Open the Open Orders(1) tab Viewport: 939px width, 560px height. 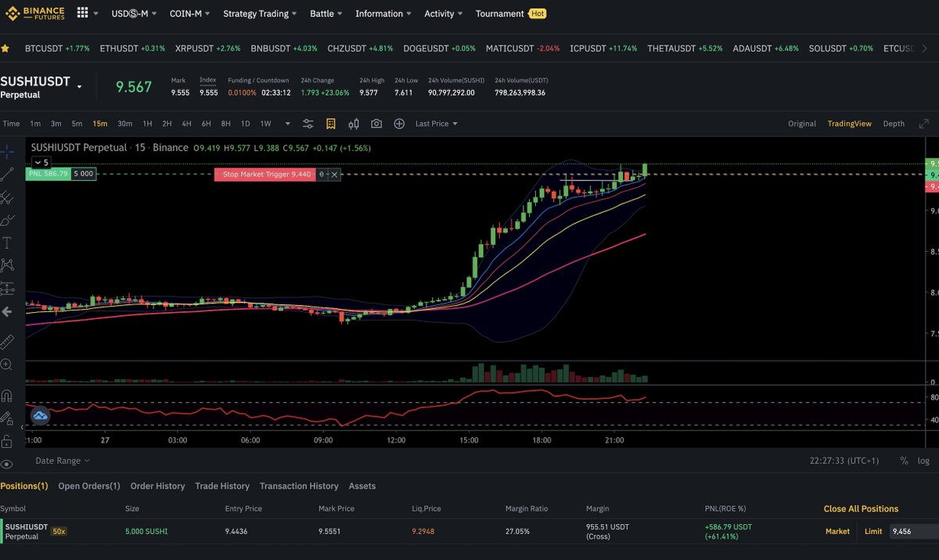click(x=89, y=486)
